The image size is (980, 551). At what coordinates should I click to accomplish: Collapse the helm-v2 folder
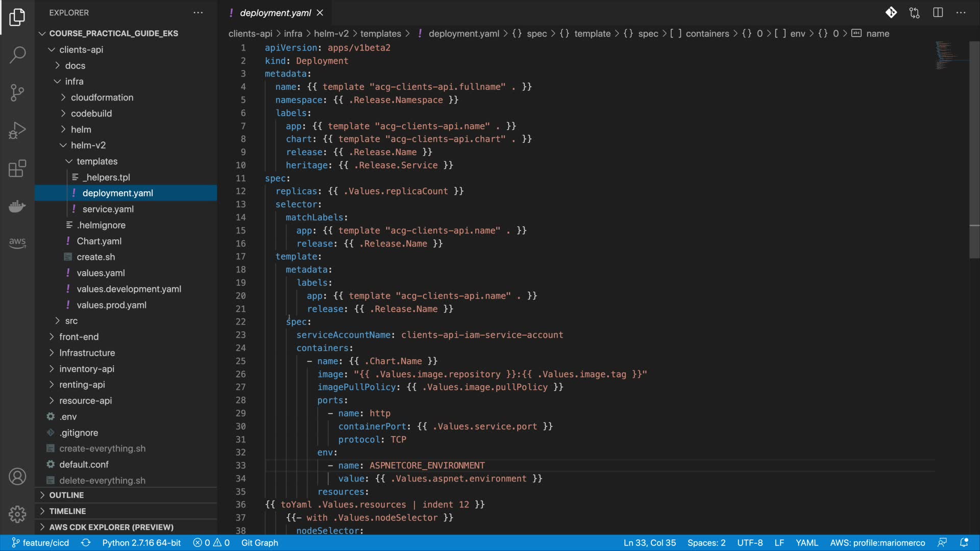click(x=88, y=145)
